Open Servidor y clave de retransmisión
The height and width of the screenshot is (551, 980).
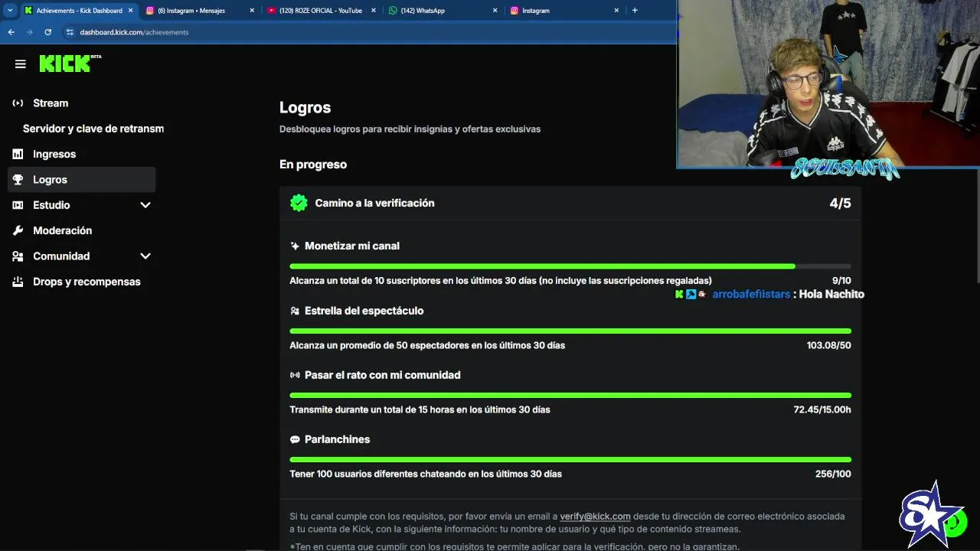[x=93, y=129]
